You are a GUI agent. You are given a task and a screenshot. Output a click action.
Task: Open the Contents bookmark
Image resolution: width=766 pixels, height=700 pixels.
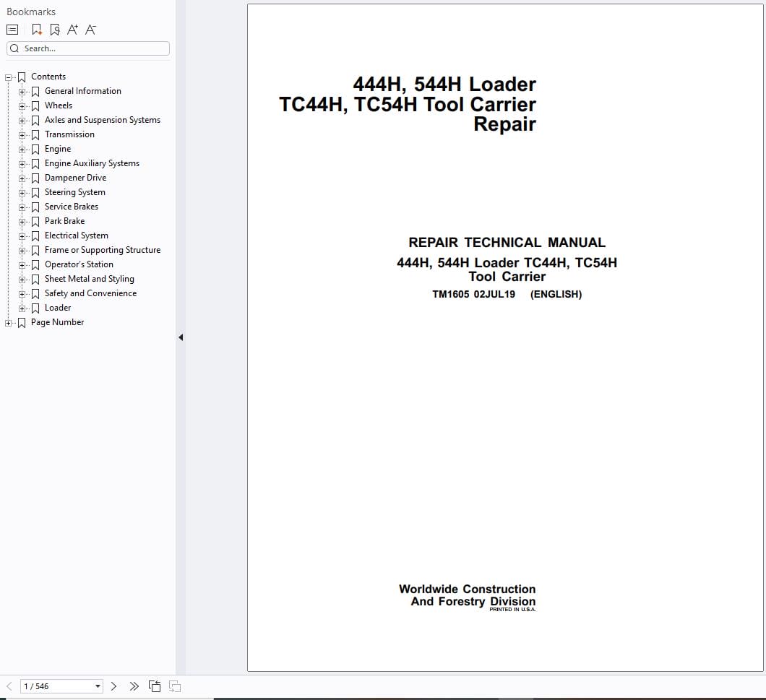pos(48,77)
